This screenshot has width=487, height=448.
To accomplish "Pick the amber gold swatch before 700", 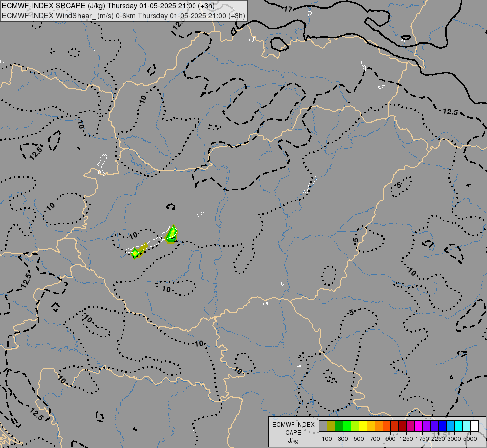I will (371, 426).
